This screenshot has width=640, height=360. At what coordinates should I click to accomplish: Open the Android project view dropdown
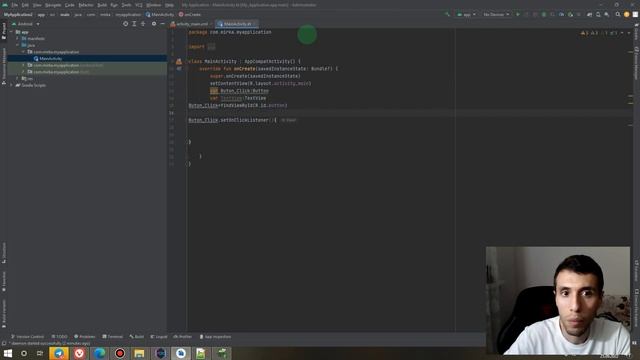[x=26, y=24]
